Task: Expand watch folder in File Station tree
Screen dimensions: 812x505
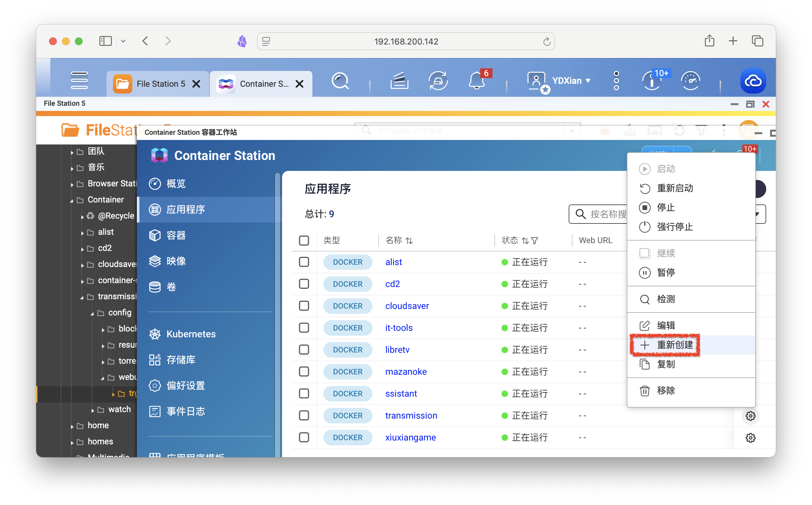Action: (x=93, y=410)
